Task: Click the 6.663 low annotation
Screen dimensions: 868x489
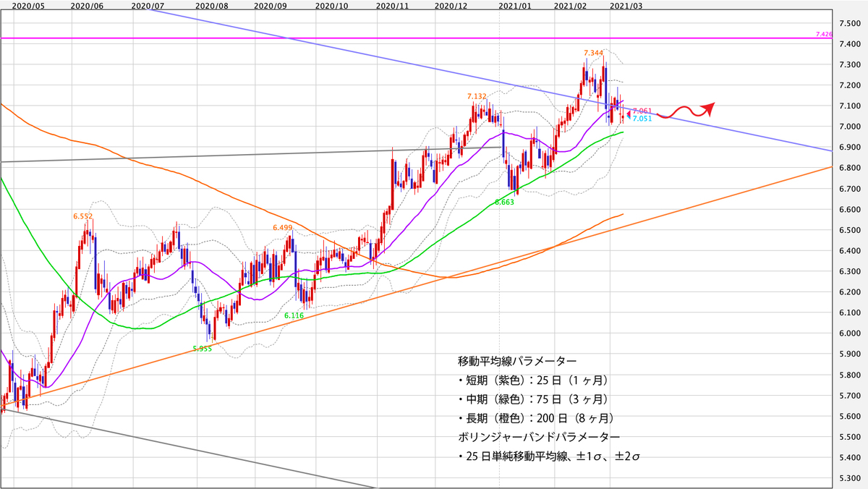Action: (x=504, y=203)
